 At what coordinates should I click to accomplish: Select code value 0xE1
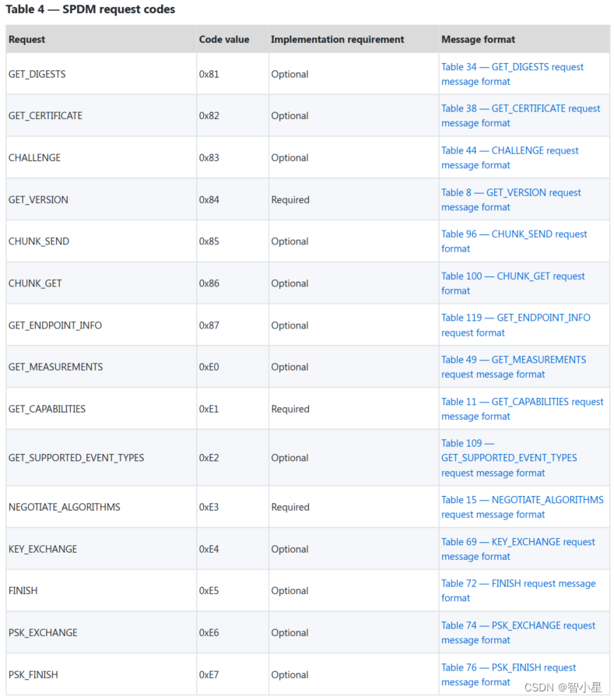209,409
